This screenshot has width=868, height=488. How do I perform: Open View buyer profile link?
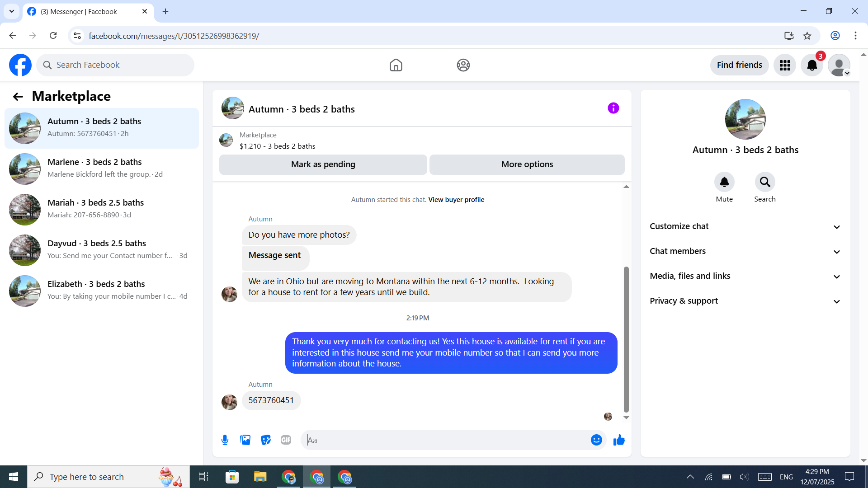coord(456,200)
